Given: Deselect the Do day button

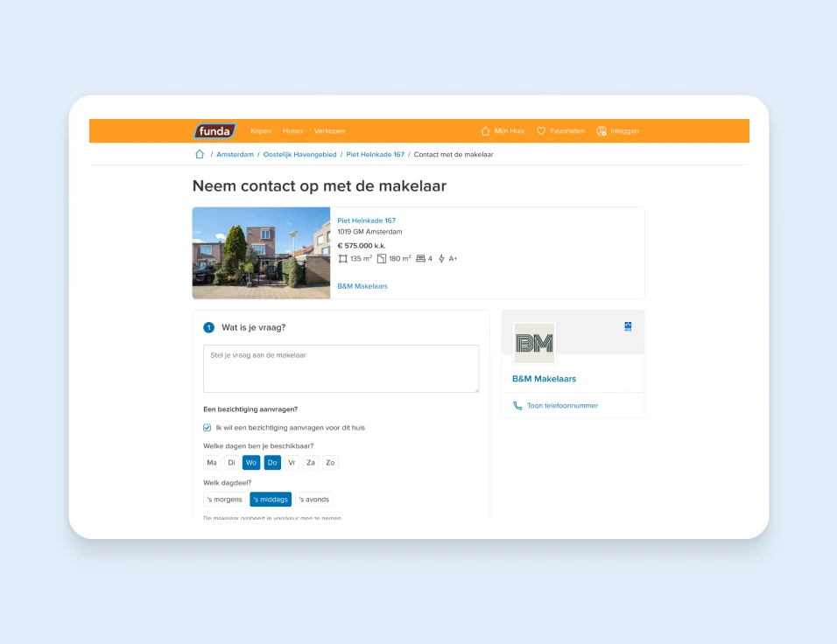Looking at the screenshot, I should coord(272,463).
